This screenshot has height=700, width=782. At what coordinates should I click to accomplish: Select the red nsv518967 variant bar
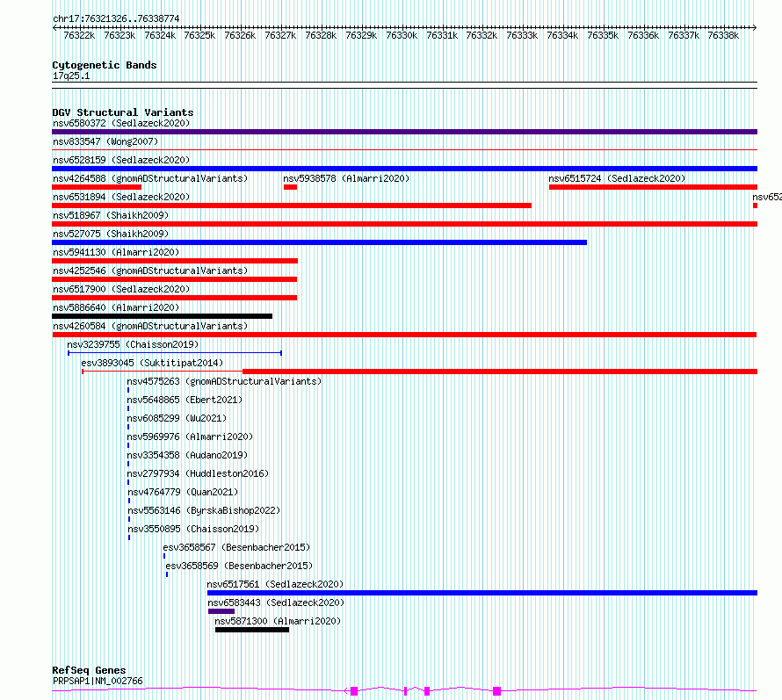click(x=404, y=224)
